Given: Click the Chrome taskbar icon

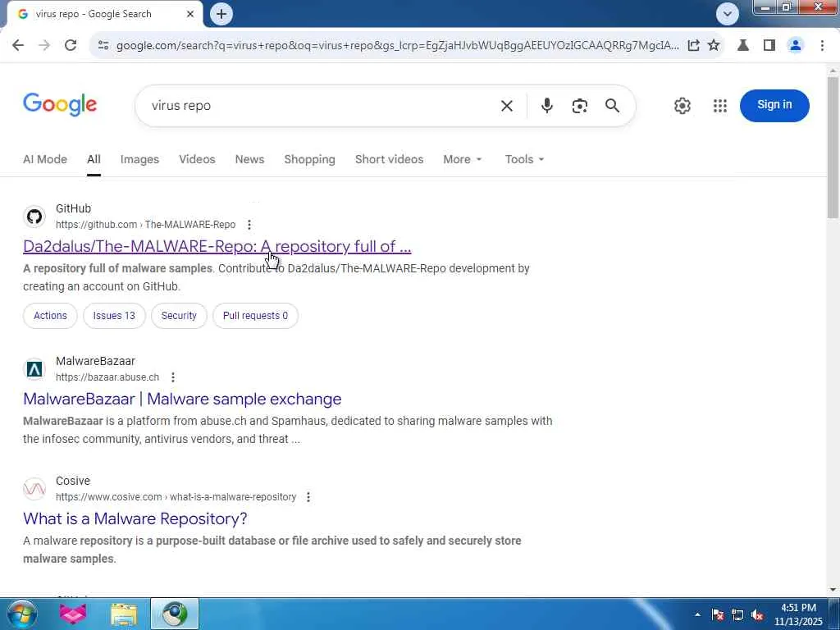Looking at the screenshot, I should pyautogui.click(x=175, y=614).
